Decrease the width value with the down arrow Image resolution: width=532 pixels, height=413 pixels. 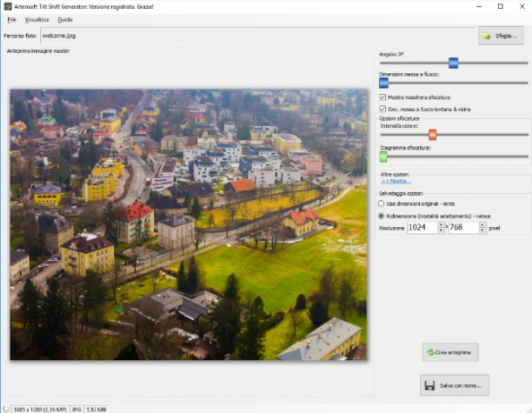pos(441,230)
